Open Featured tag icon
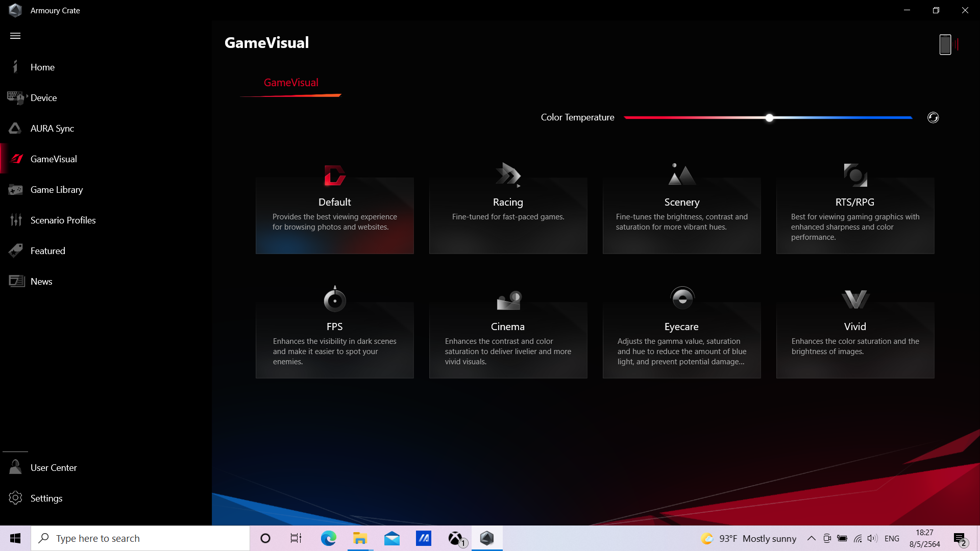Screen dimensions: 980x551 (16, 251)
